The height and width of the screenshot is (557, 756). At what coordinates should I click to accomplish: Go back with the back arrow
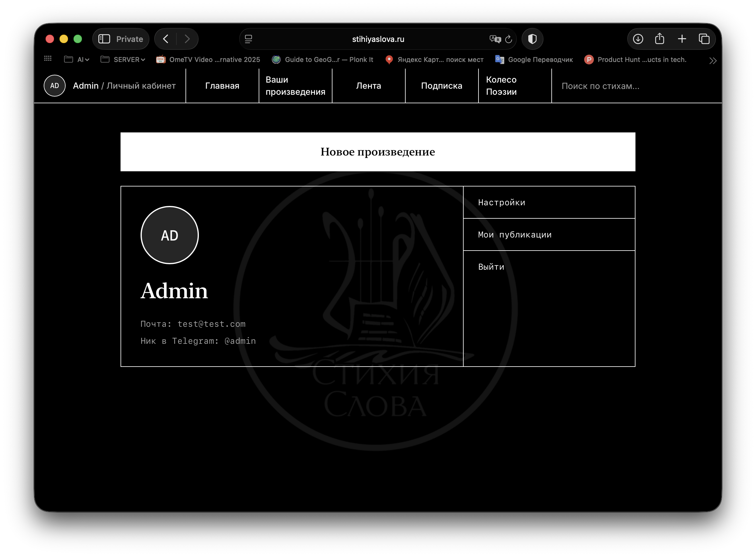[x=166, y=39]
